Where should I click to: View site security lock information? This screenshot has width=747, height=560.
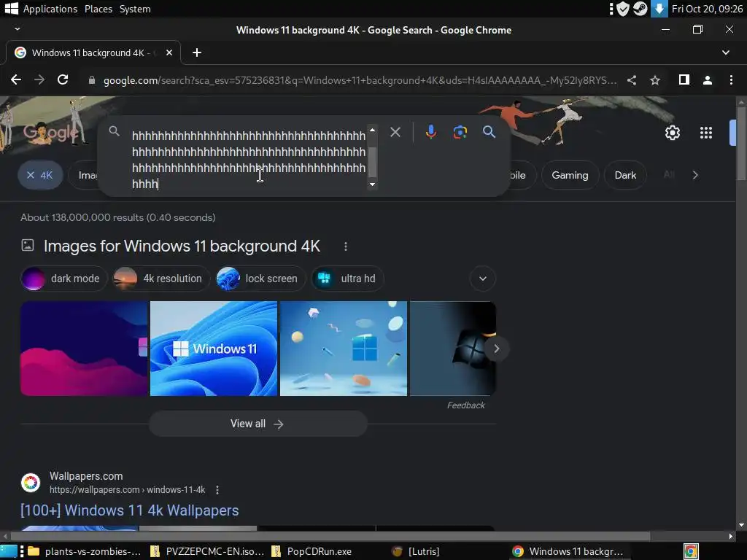[91, 80]
